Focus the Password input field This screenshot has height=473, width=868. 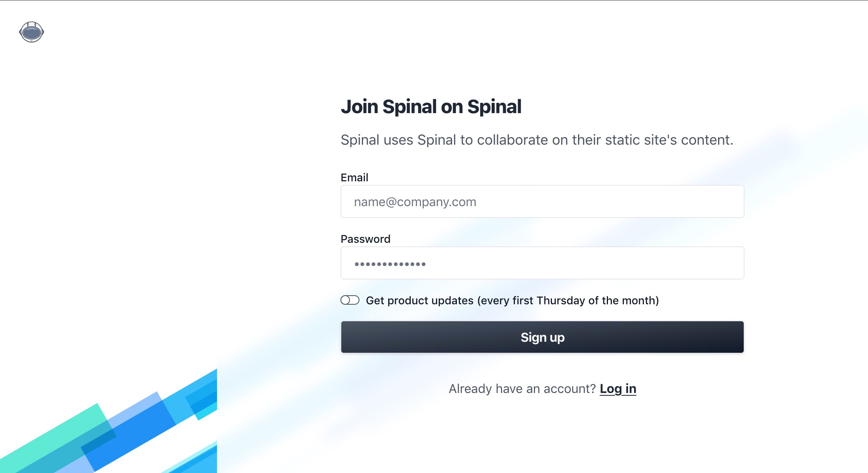tap(542, 263)
